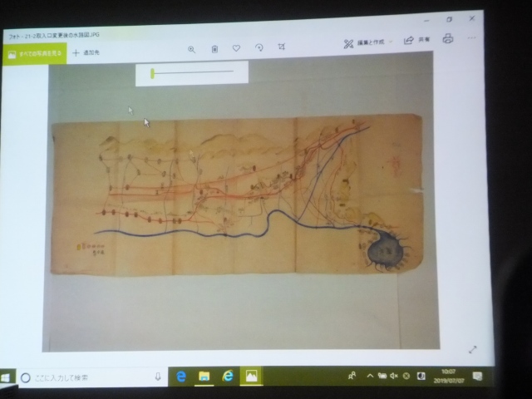Expand hidden system tray icons chevron
532x399 pixels.
[x=370, y=376]
